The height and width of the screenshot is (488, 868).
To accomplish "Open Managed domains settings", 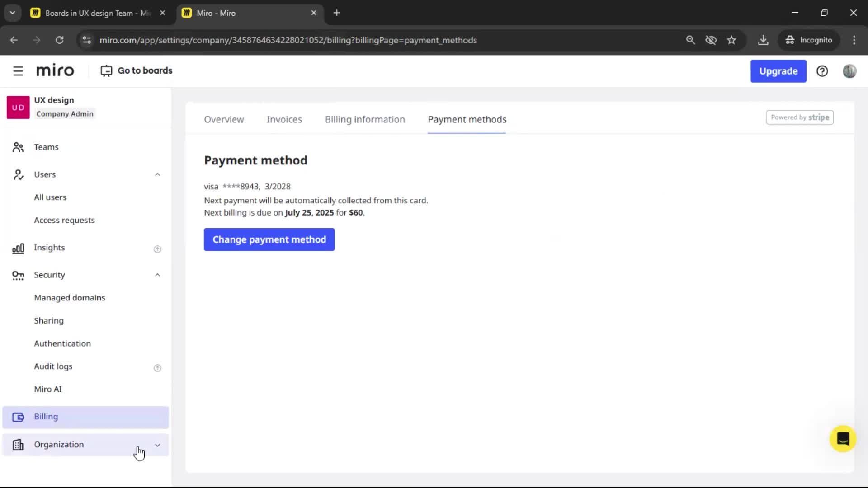I will (70, 298).
